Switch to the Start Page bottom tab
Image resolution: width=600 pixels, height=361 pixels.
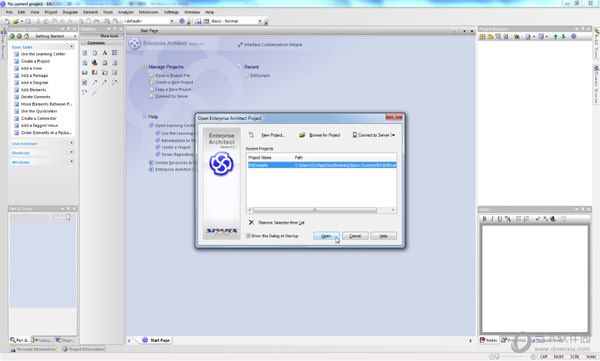156,340
